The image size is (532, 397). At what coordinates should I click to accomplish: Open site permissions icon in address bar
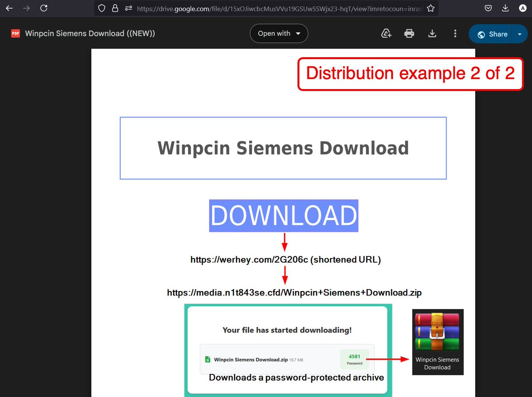[129, 8]
